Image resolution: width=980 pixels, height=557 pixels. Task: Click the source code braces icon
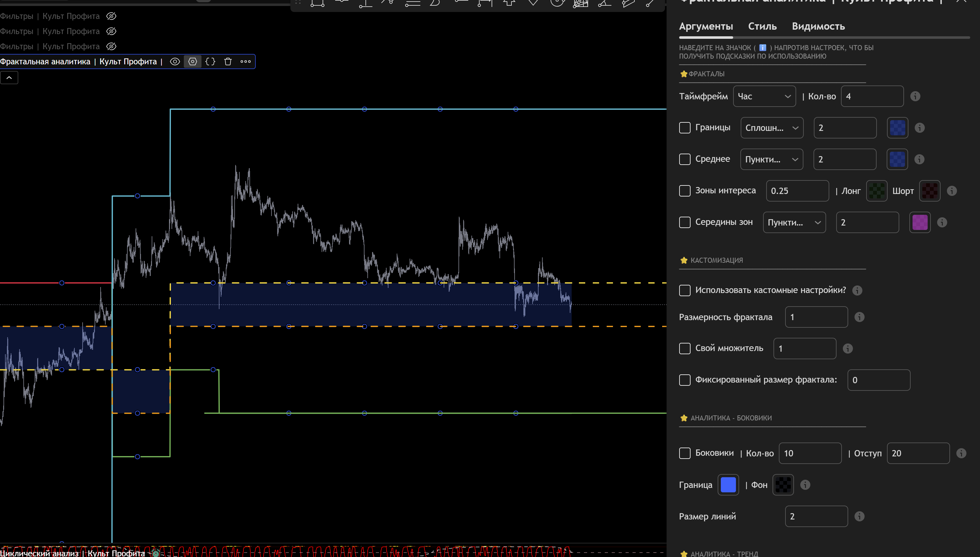click(x=210, y=62)
